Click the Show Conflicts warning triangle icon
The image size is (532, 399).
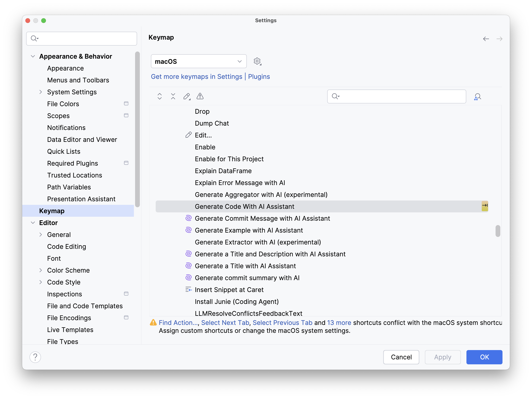pos(200,96)
